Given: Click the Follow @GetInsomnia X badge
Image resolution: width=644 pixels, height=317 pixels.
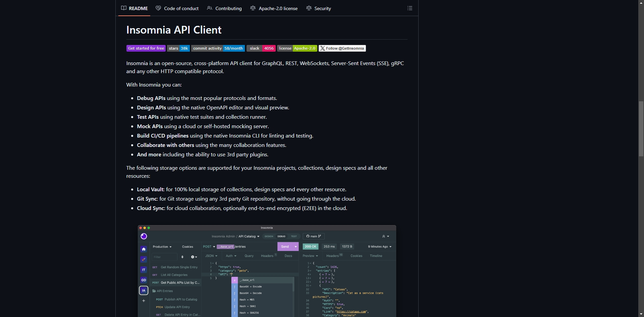Looking at the screenshot, I should pyautogui.click(x=342, y=48).
